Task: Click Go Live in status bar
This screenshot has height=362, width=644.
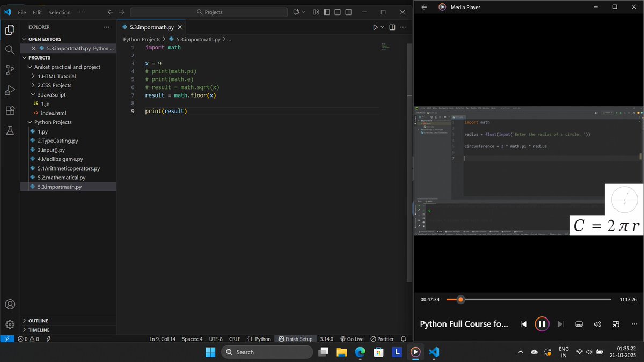Action: point(351,339)
